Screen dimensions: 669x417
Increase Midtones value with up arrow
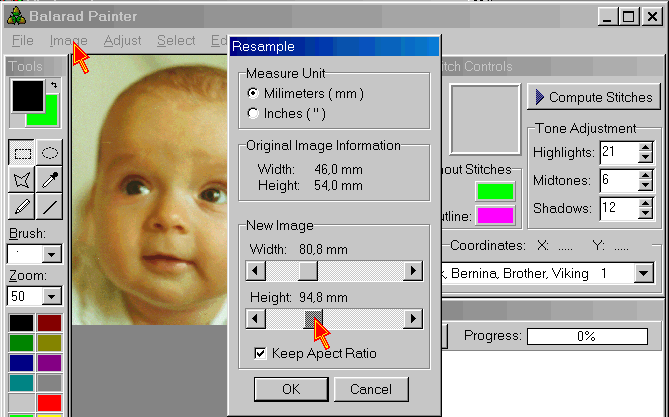646,176
